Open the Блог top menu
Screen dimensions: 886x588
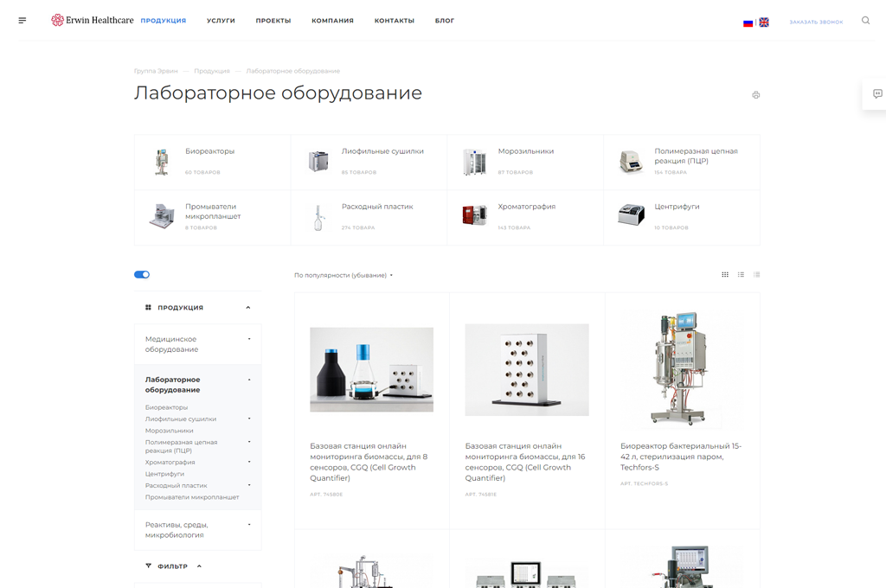(x=445, y=21)
